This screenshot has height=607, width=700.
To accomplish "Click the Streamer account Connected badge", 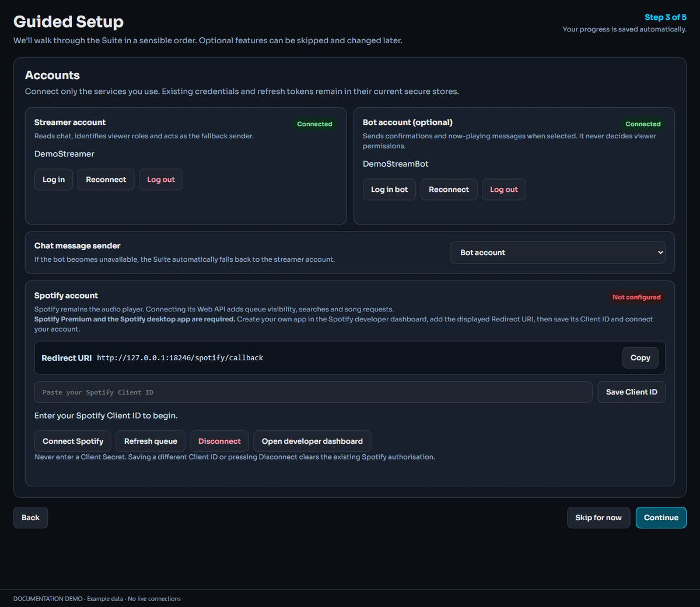I will pos(314,124).
